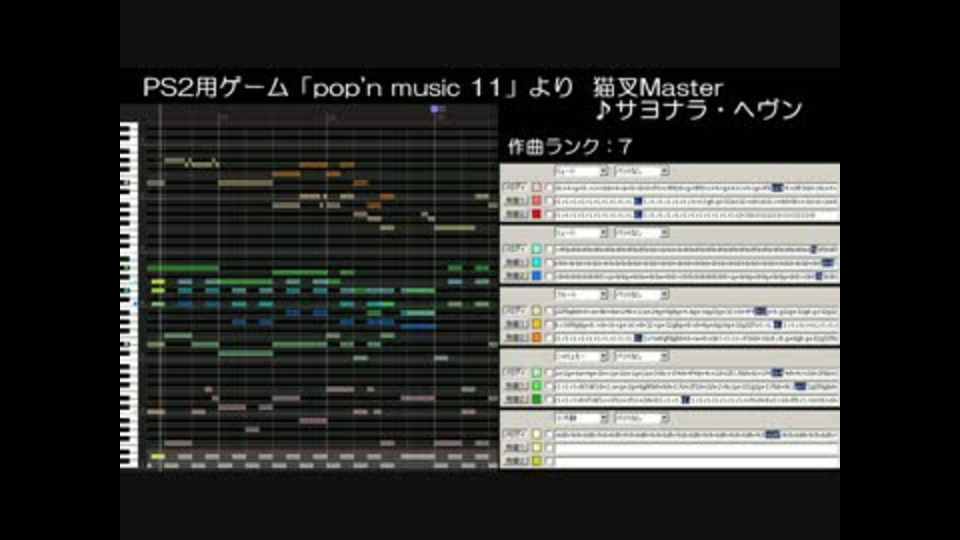Click the 和音2 button, second track
This screenshot has height=540, width=960.
click(x=515, y=276)
